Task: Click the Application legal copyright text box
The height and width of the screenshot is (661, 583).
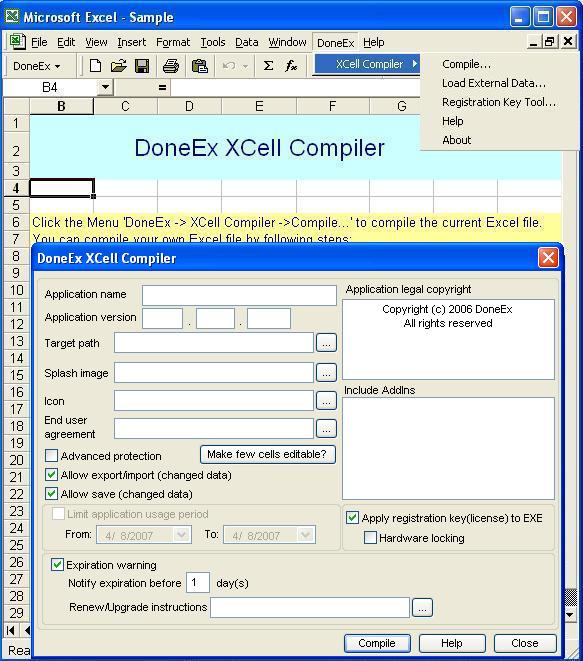Action: (x=448, y=339)
